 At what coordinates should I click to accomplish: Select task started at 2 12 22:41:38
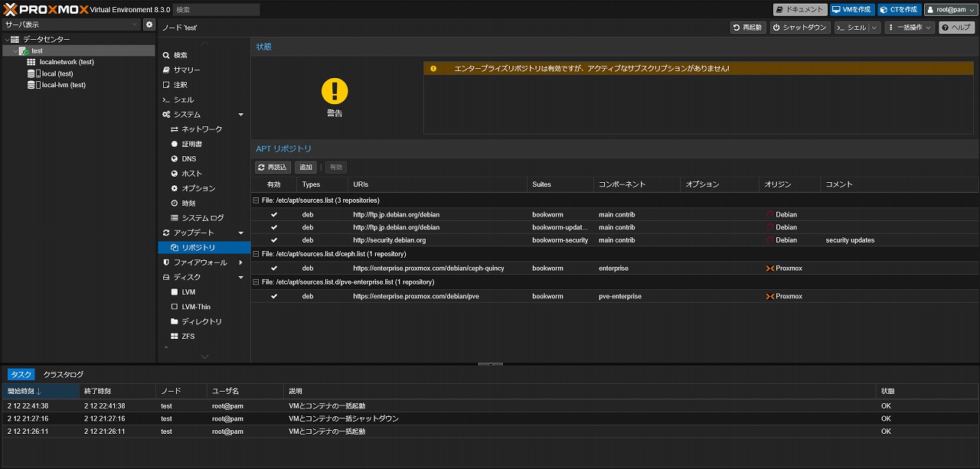click(490, 406)
